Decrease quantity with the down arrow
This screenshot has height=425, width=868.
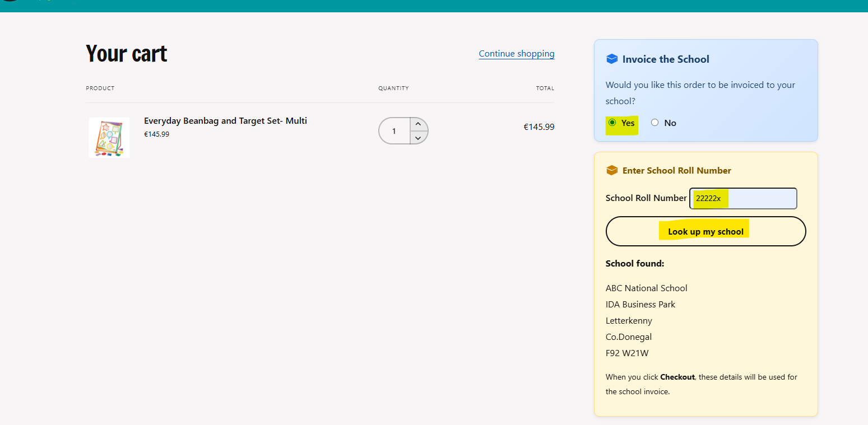418,138
